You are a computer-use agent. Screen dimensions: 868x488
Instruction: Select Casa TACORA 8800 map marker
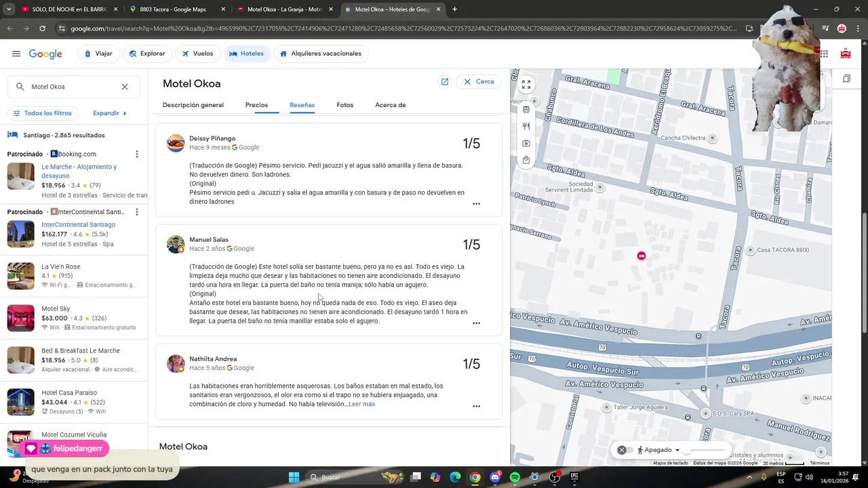(750, 250)
